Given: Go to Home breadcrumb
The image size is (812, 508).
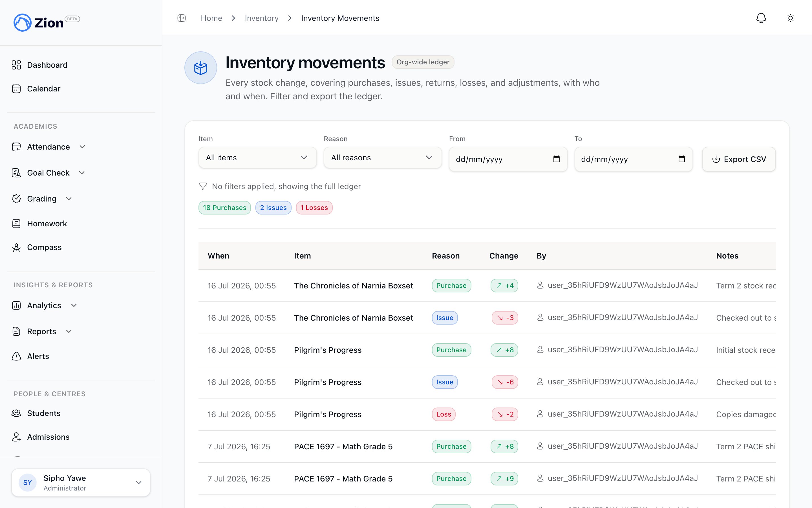Looking at the screenshot, I should click(211, 18).
